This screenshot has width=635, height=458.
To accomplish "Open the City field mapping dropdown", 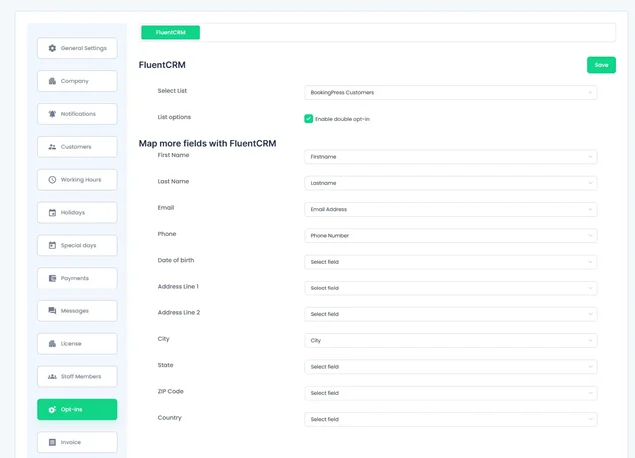I will coord(451,341).
